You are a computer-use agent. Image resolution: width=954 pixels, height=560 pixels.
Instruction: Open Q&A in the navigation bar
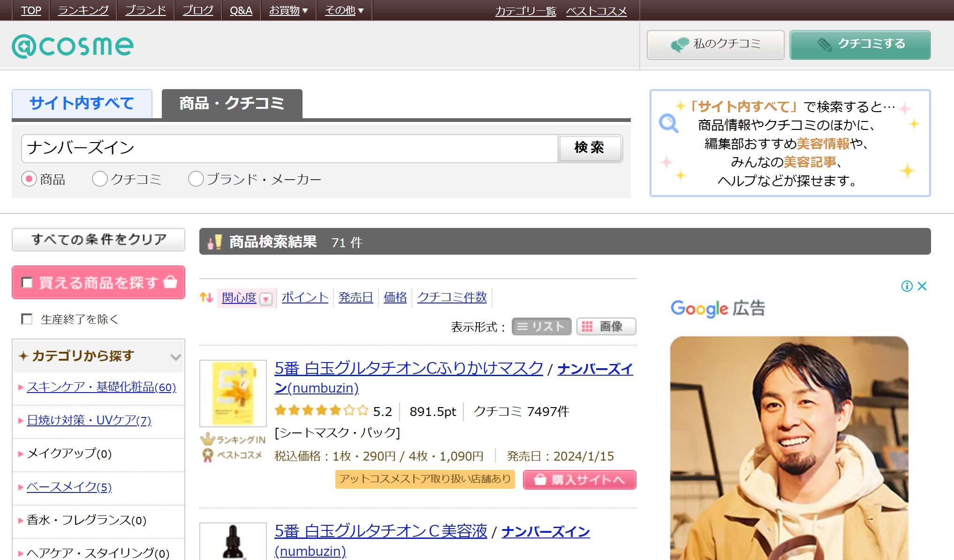pos(241,10)
